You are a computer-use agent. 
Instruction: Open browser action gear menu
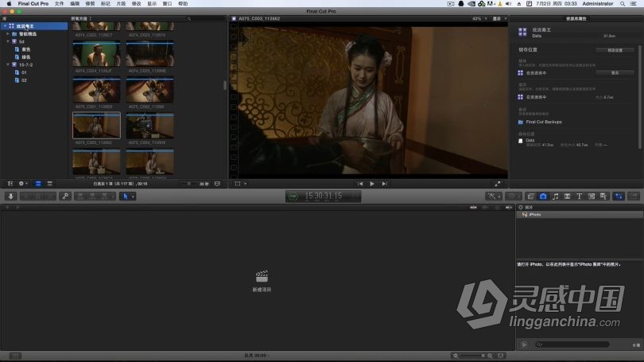coord(22,184)
